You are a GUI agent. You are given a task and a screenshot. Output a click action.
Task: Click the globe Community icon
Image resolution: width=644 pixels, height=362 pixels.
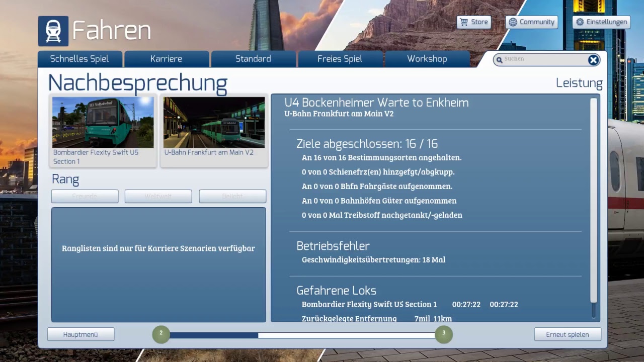tap(513, 22)
